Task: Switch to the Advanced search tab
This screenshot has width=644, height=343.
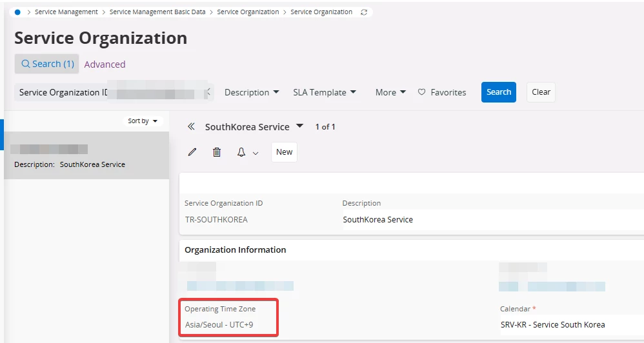Action: pyautogui.click(x=105, y=64)
